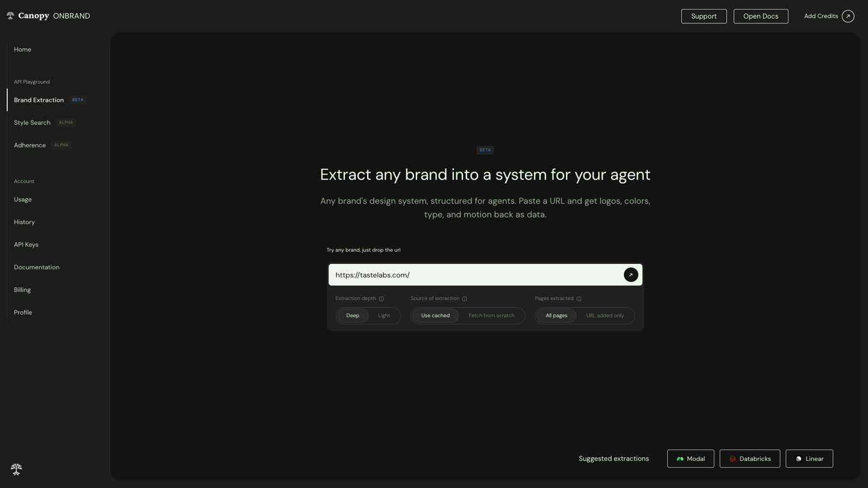
Task: Select Light extraction depth
Action: [384, 316]
